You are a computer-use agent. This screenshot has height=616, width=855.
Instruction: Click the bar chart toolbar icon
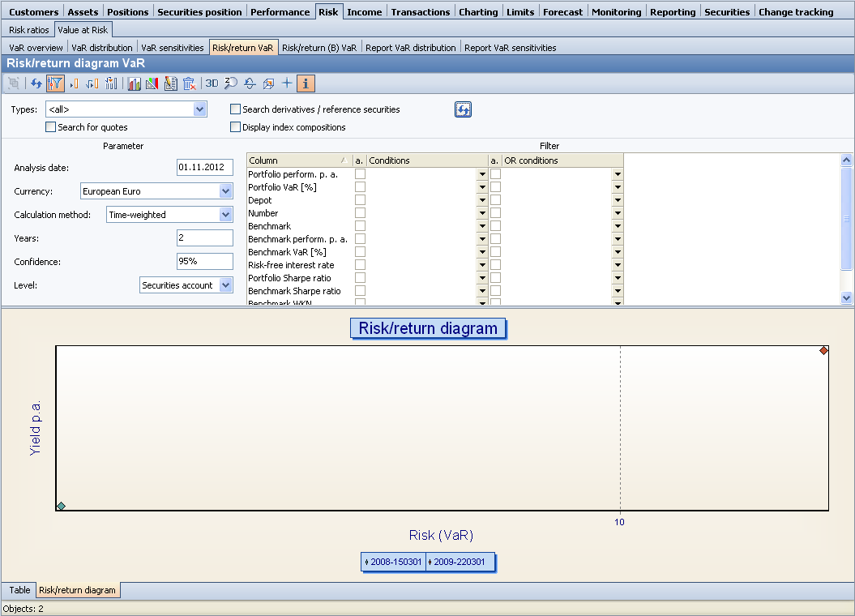134,83
